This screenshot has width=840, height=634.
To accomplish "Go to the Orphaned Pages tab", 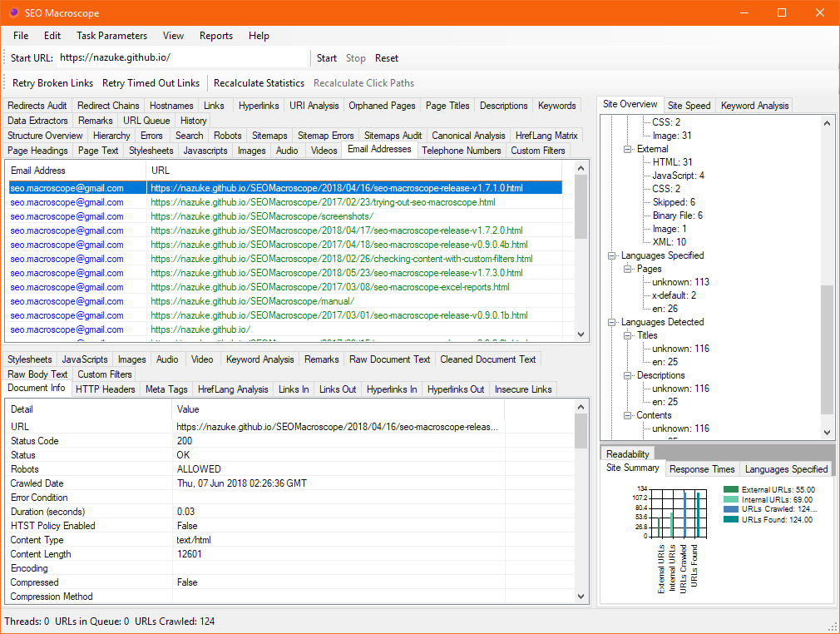I will [x=382, y=106].
